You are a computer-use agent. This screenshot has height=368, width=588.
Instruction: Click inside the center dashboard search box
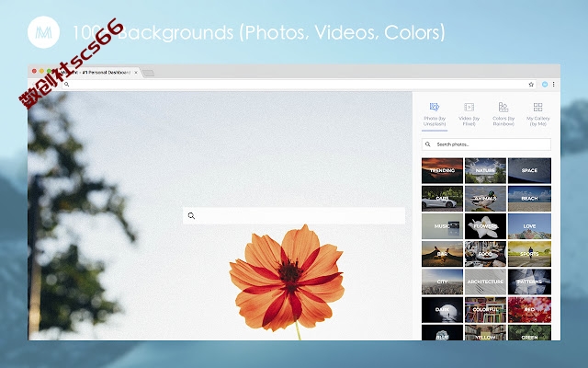click(x=294, y=216)
